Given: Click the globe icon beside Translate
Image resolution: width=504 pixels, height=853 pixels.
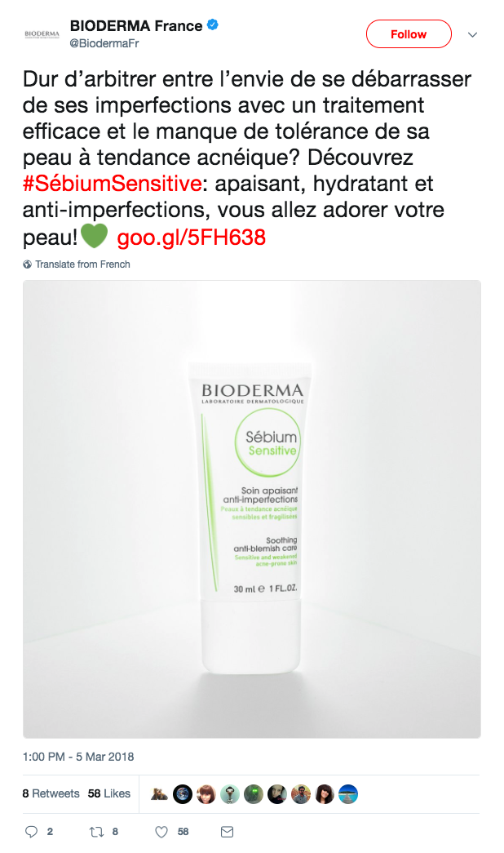Looking at the screenshot, I should coord(27,264).
